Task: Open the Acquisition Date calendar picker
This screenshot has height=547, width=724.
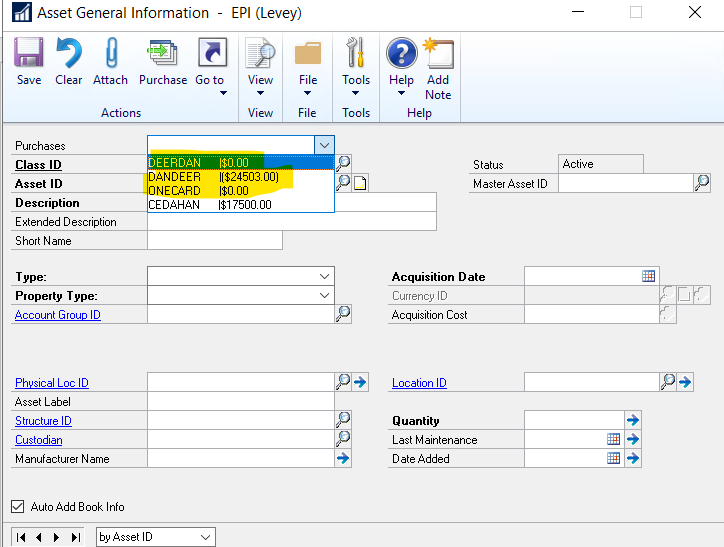Action: pyautogui.click(x=648, y=277)
